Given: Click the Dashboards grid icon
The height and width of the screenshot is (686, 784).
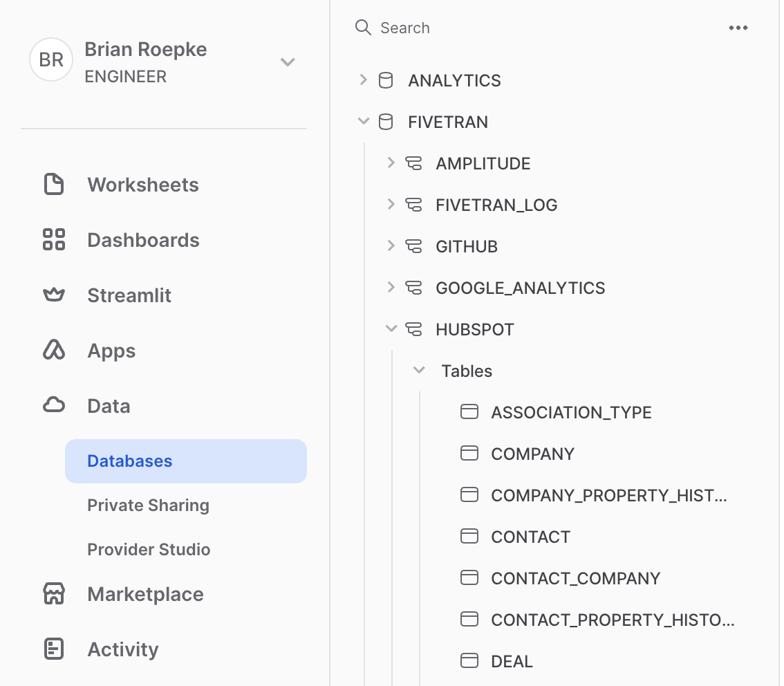Looking at the screenshot, I should click(x=53, y=239).
